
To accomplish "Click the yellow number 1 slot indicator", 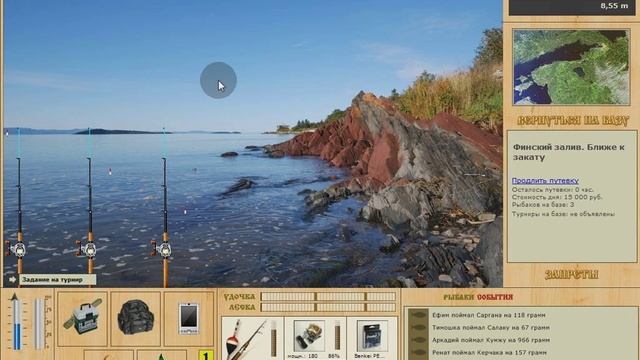I will 206,355.
